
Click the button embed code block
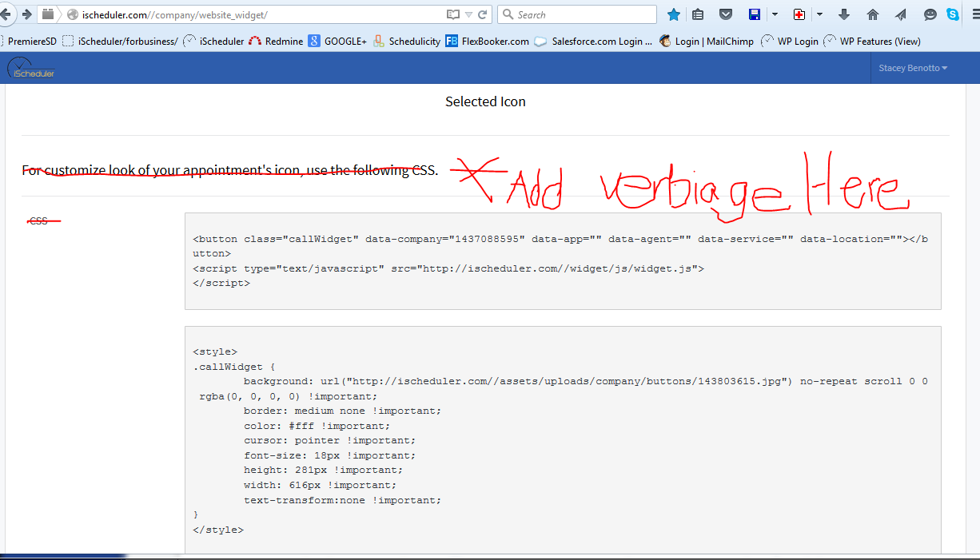563,261
